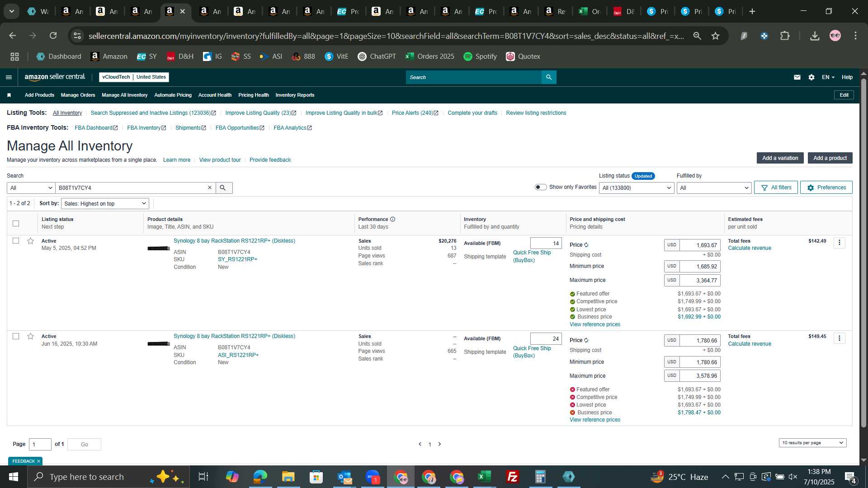Open browser downloads icon
Image resolution: width=868 pixels, height=488 pixels.
[x=815, y=36]
